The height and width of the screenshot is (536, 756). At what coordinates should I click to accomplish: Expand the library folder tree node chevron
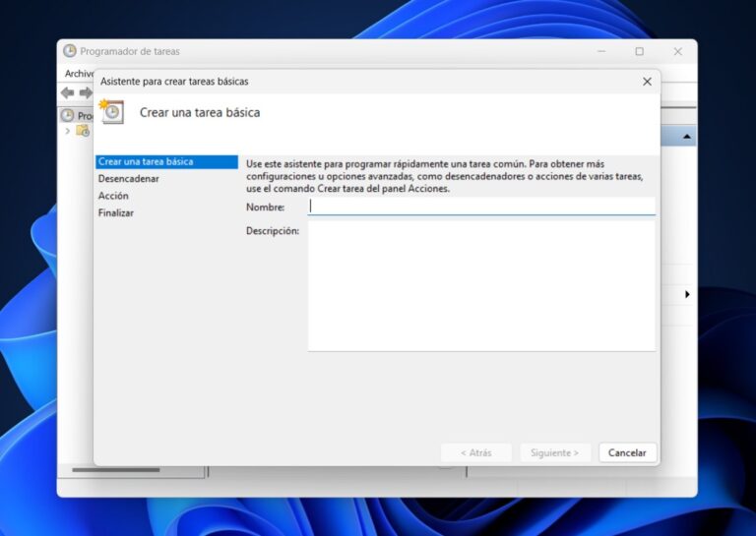[68, 131]
